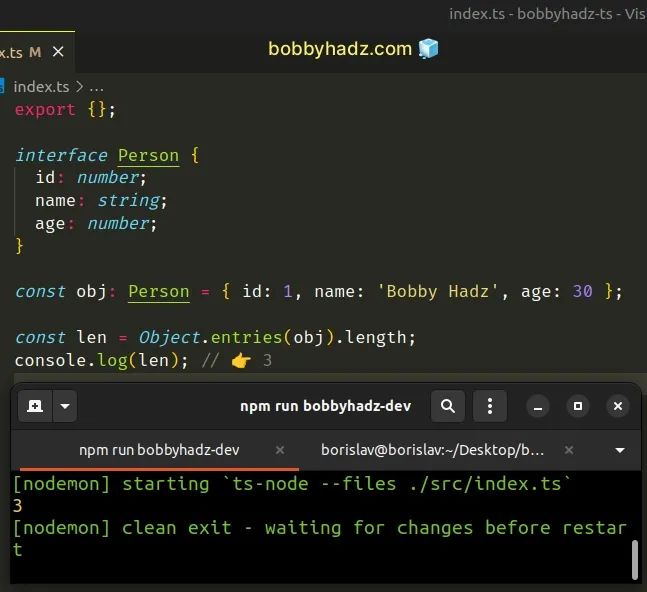Click index.ts in the breadcrumb
Viewport: 647px width, 592px height.
(x=41, y=87)
